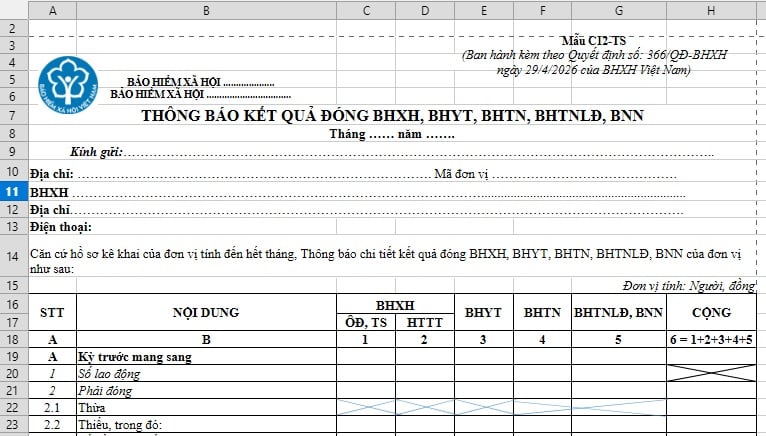Click the '2.2' STT cell
The width and height of the screenshot is (766, 436).
point(52,425)
